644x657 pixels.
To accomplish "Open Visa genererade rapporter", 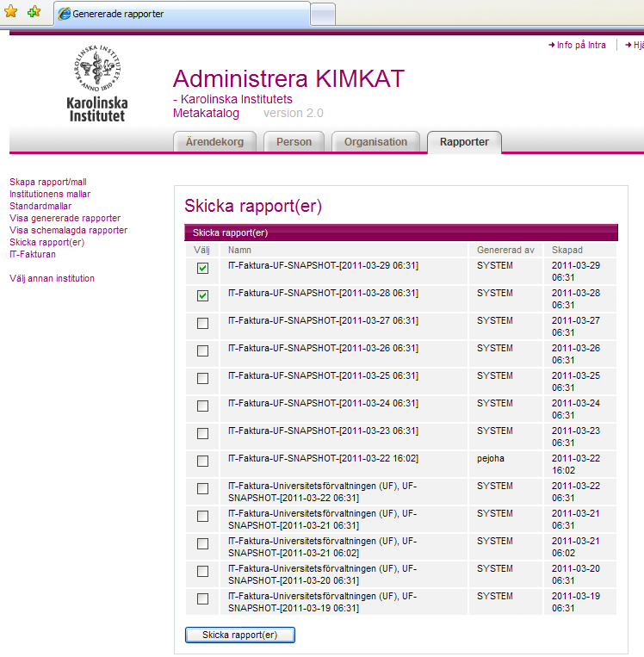I will 65,218.
